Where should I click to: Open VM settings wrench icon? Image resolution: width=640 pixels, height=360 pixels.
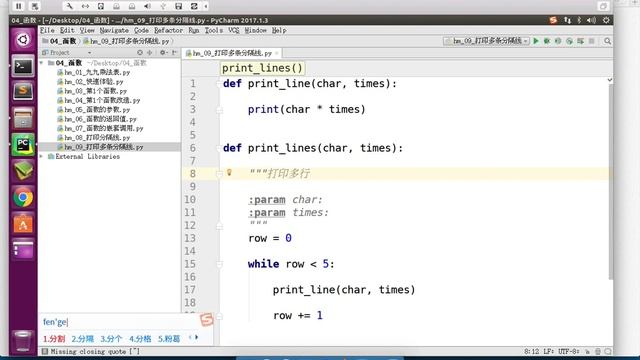click(x=69, y=6)
